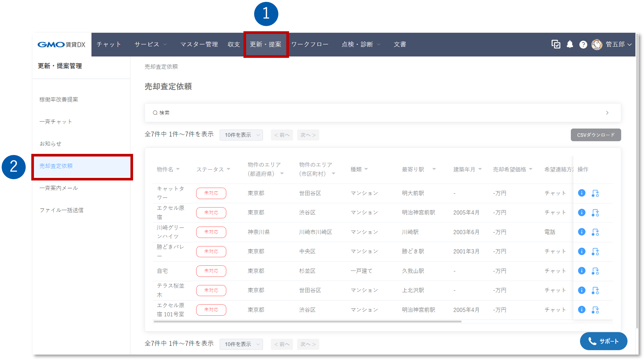Image resolution: width=644 pixels, height=360 pixels.
Task: Click the info icon on the テラス桜並木 row
Action: coord(582,290)
